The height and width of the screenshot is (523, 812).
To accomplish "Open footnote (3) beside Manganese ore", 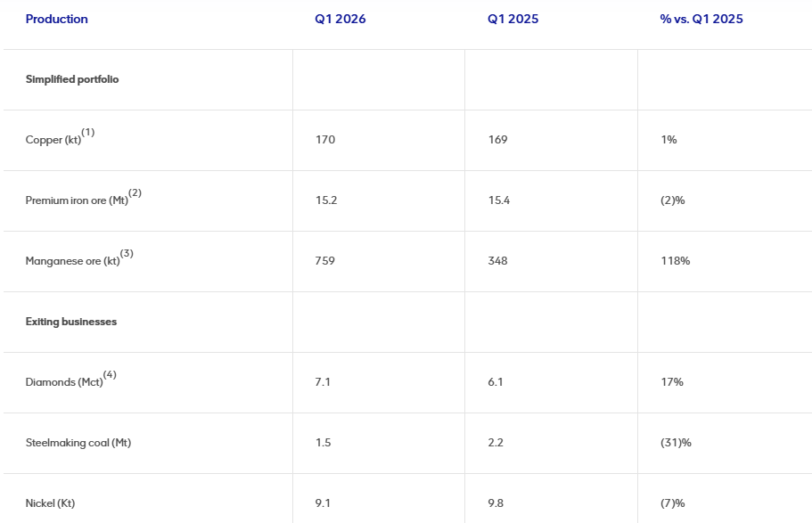I will pos(127,253).
